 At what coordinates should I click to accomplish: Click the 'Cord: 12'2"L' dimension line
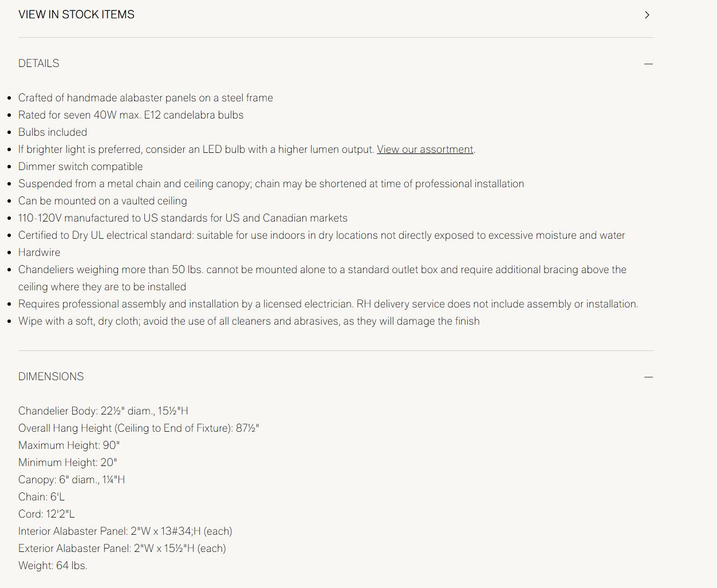click(46, 514)
